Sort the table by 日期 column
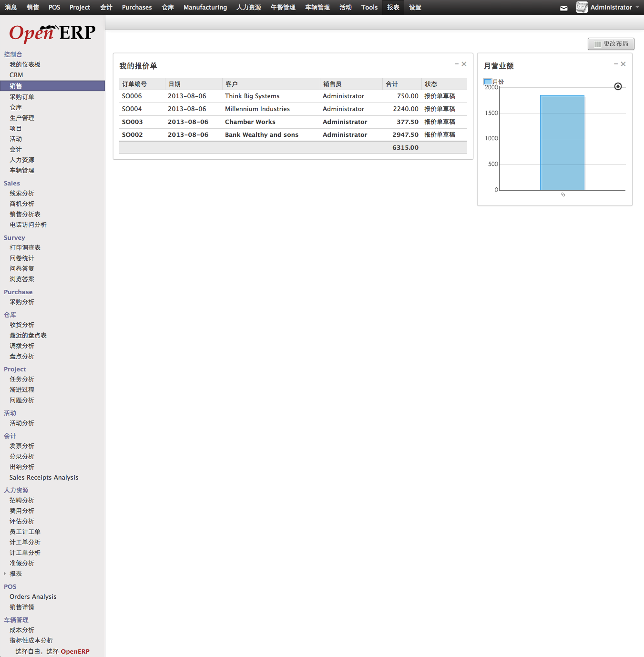The width and height of the screenshot is (644, 657). [x=174, y=84]
